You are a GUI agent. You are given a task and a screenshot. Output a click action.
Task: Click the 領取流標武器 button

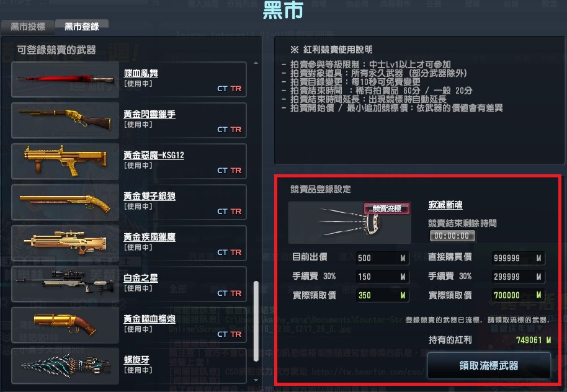[489, 365]
